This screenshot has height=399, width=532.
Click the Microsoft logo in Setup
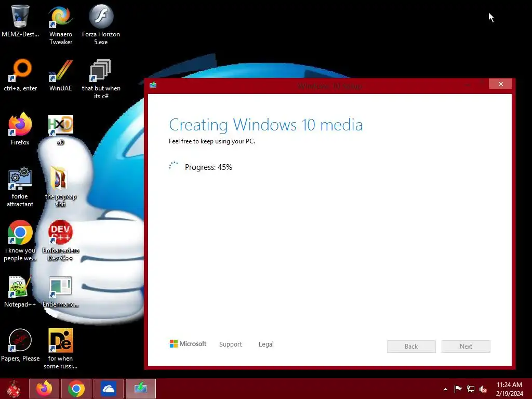pyautogui.click(x=188, y=344)
